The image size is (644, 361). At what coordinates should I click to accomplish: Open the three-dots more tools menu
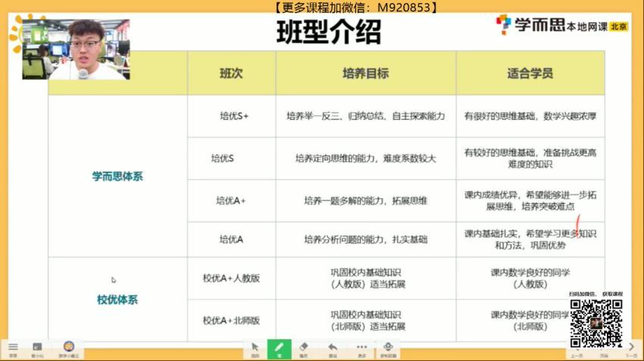coord(362,349)
